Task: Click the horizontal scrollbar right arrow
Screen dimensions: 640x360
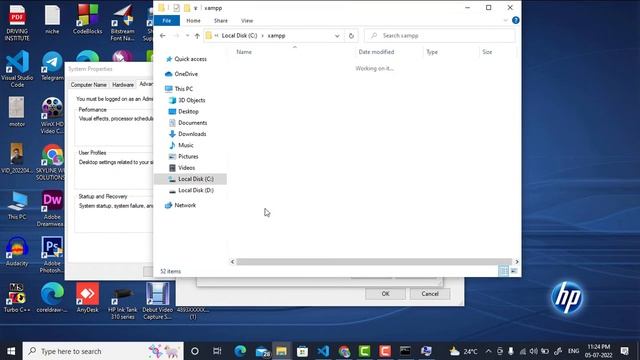Action: (x=516, y=262)
